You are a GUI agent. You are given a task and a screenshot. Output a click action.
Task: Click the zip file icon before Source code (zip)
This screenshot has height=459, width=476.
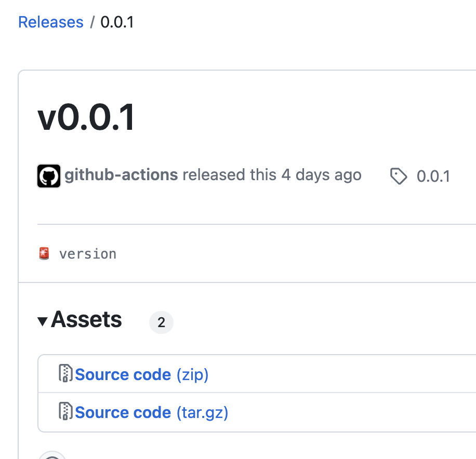click(65, 373)
